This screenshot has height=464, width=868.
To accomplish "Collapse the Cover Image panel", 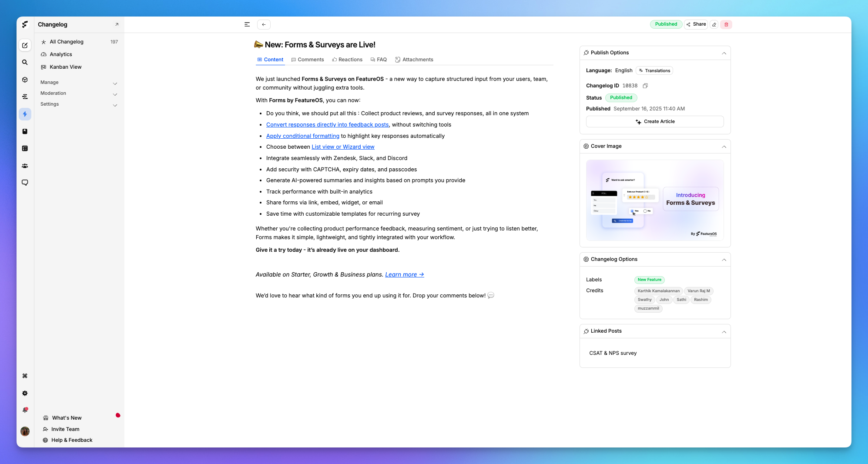I will [x=724, y=147].
